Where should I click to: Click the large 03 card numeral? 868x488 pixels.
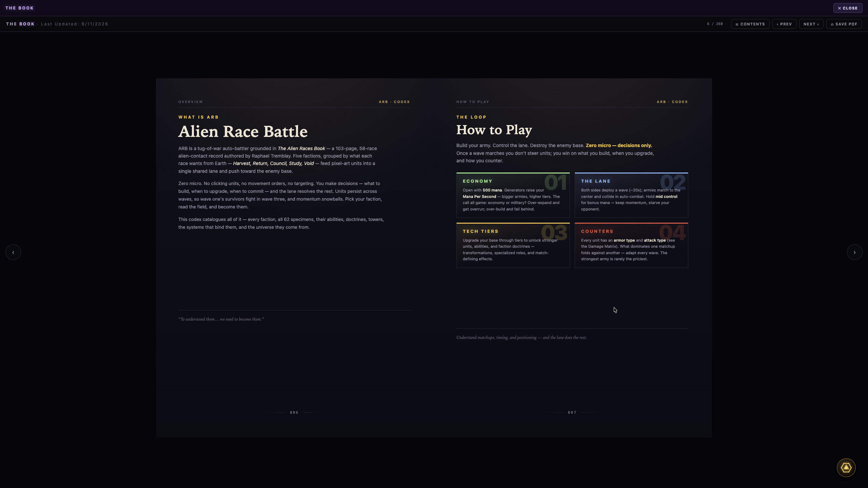(x=554, y=232)
